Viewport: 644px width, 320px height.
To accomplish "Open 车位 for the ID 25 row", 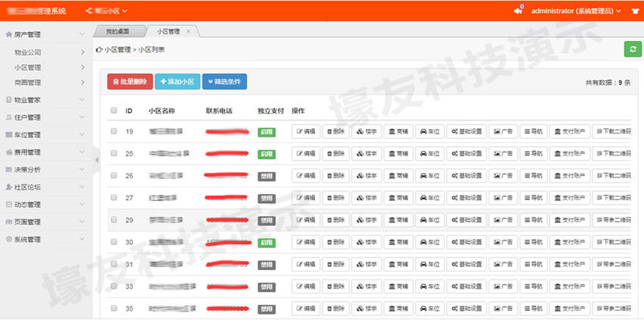I will [x=430, y=153].
